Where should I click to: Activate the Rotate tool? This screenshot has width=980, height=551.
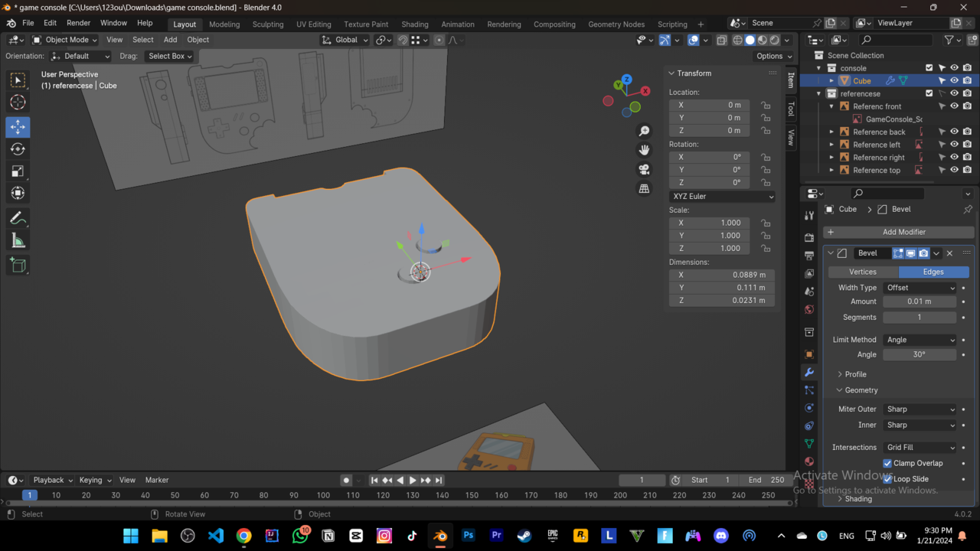[18, 149]
